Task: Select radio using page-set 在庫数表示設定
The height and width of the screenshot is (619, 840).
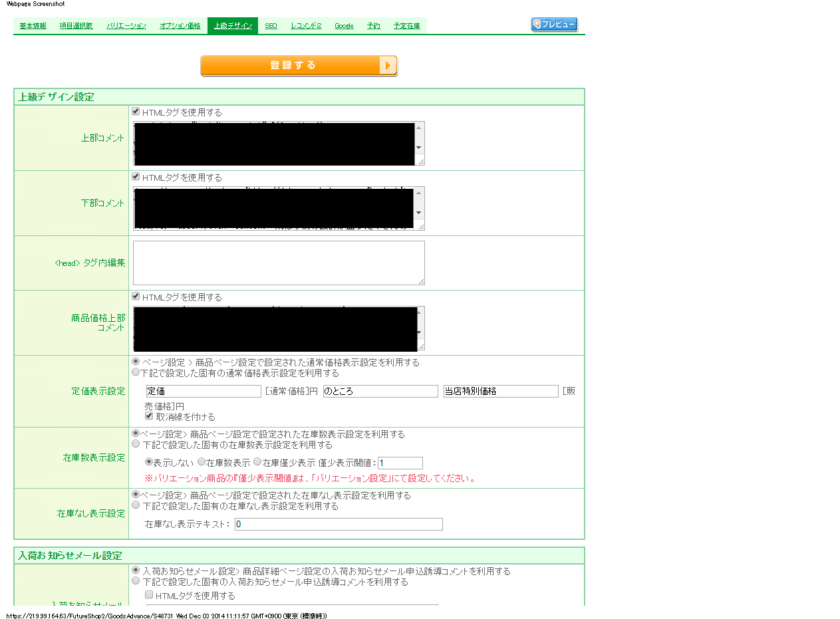Action: pos(136,433)
